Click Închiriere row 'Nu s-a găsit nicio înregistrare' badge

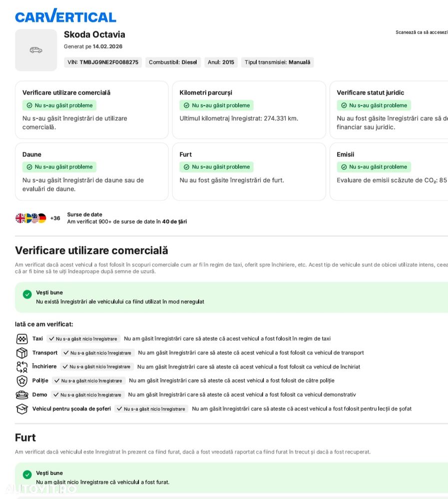[x=97, y=367]
